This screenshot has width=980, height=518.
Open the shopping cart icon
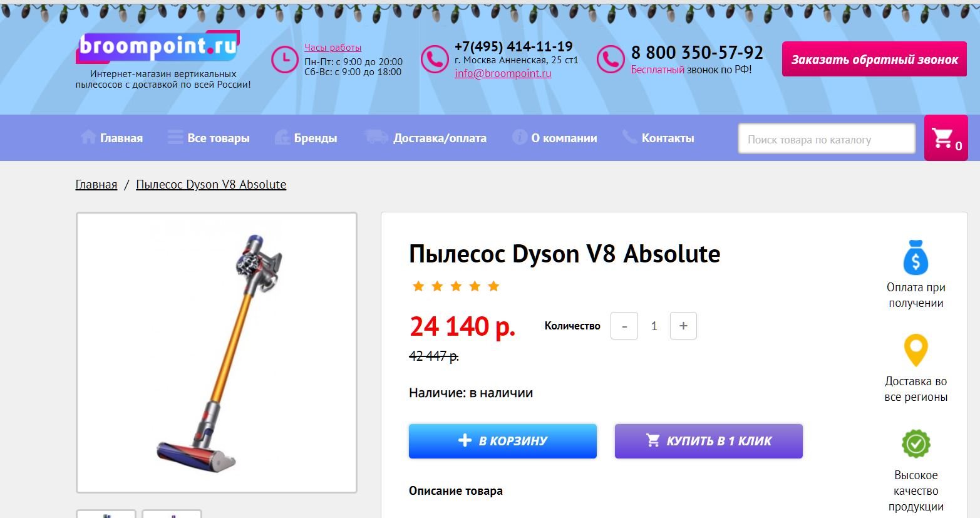946,138
